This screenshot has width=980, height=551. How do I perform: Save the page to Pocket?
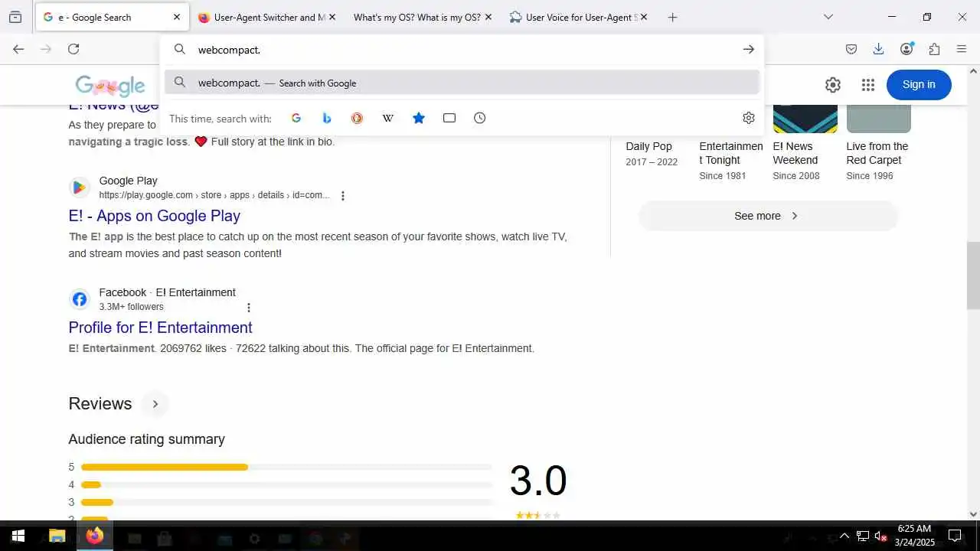coord(851,49)
